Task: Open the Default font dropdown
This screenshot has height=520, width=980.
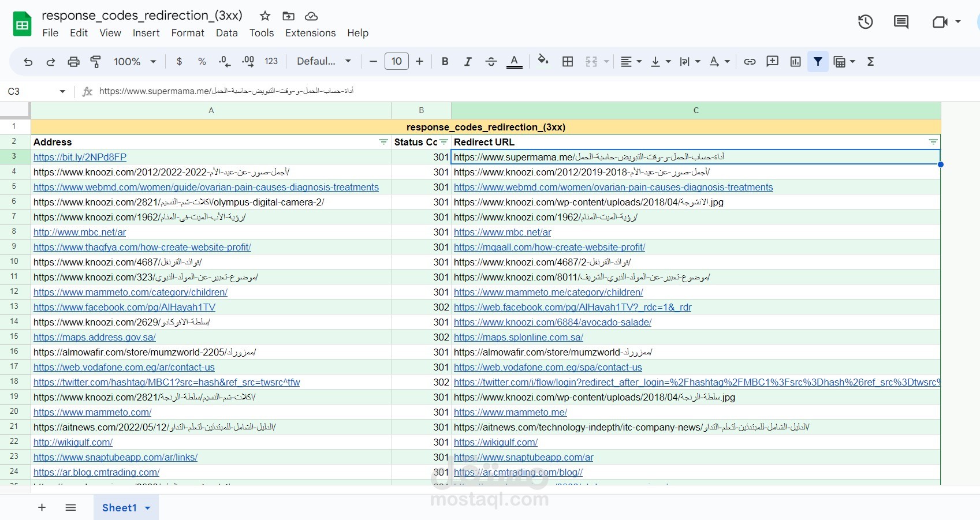Action: [x=324, y=61]
